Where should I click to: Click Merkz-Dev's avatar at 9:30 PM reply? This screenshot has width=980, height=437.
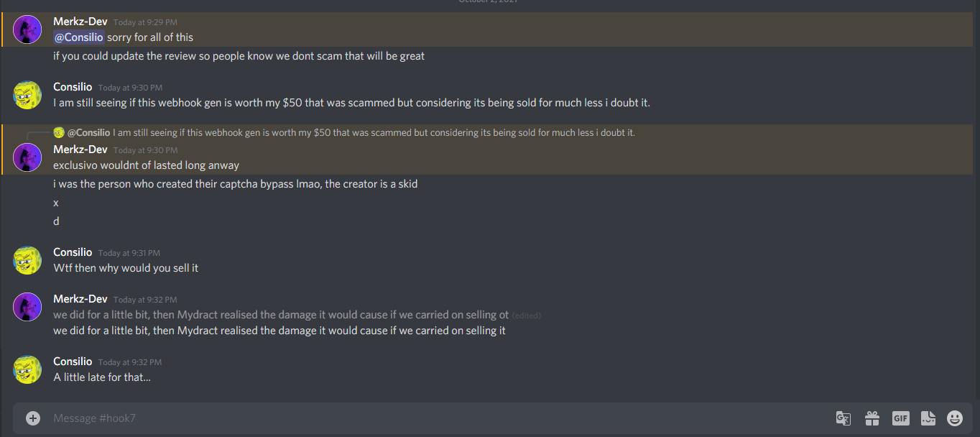tap(27, 157)
